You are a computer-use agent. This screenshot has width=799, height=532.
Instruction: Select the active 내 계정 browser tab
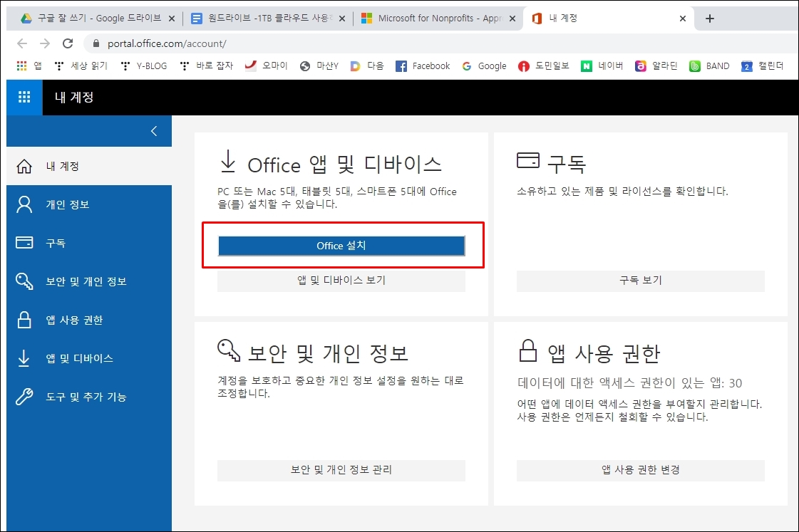tap(609, 19)
